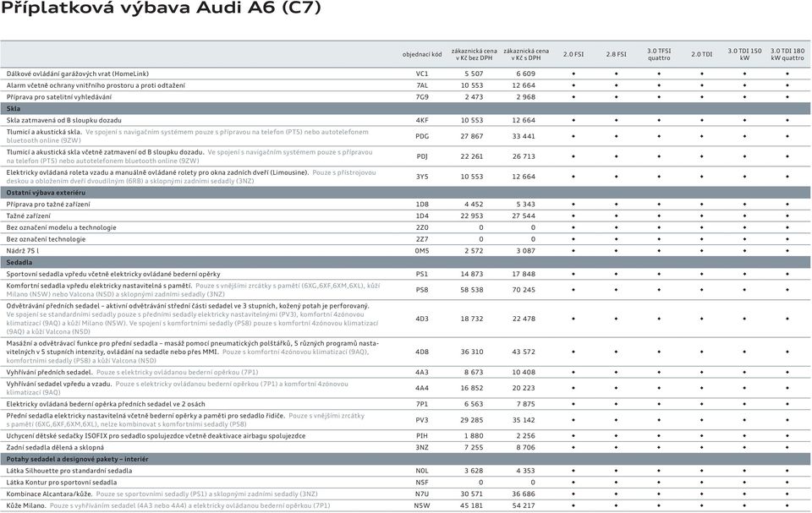The height and width of the screenshot is (513, 812).
Task: Click "Zadní sedadla dělená a sklopná" row label
Action: 55,448
